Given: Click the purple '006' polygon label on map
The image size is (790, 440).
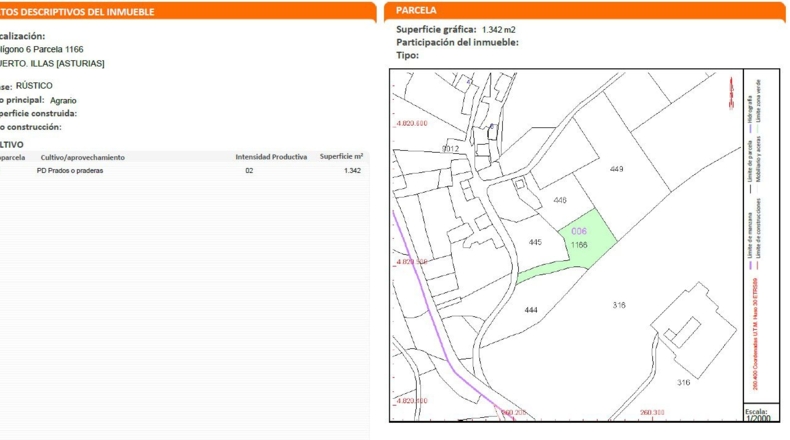Looking at the screenshot, I should click(x=578, y=231).
